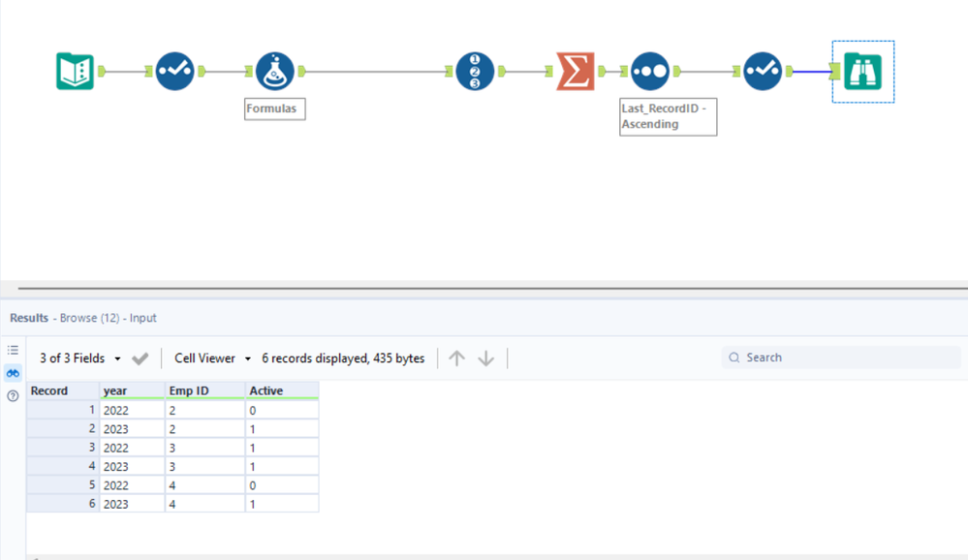Click year cell 2023 in record 4
This screenshot has width=968, height=560.
tap(132, 466)
